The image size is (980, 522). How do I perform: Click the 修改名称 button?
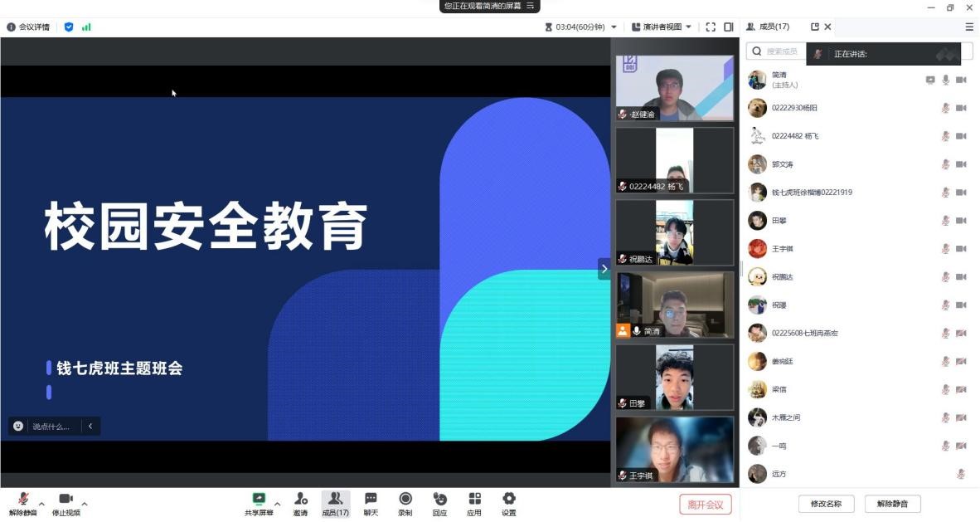[826, 504]
